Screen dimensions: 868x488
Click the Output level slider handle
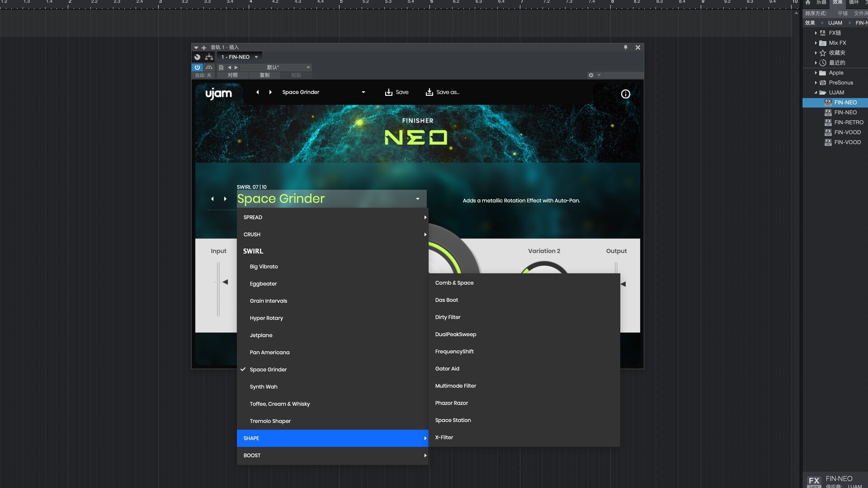pos(623,284)
